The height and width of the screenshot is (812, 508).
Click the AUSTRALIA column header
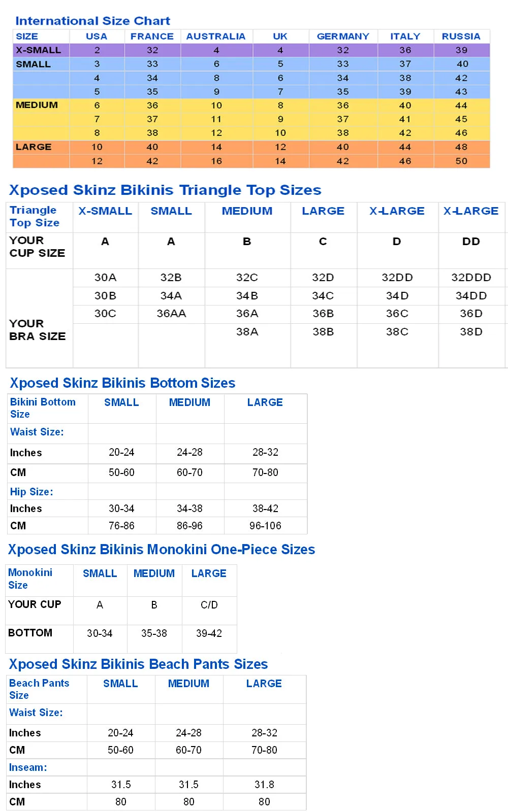pyautogui.click(x=216, y=37)
